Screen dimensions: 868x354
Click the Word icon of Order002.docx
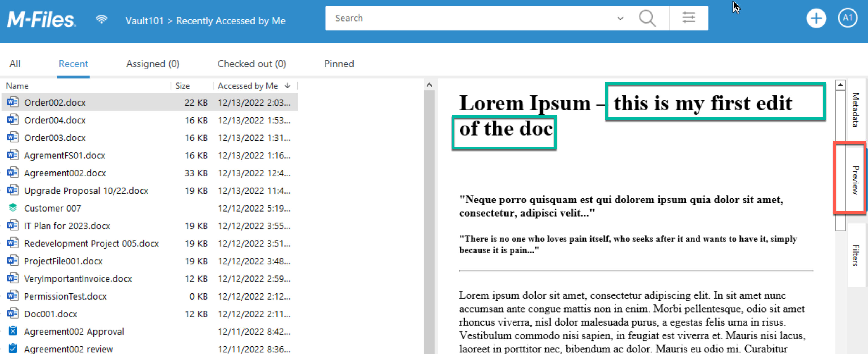[x=13, y=102]
